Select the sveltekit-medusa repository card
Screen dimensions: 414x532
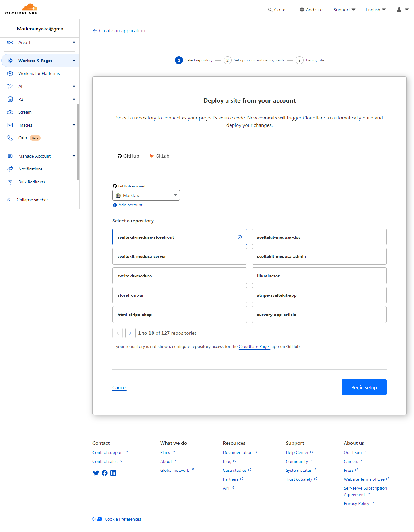click(x=180, y=276)
